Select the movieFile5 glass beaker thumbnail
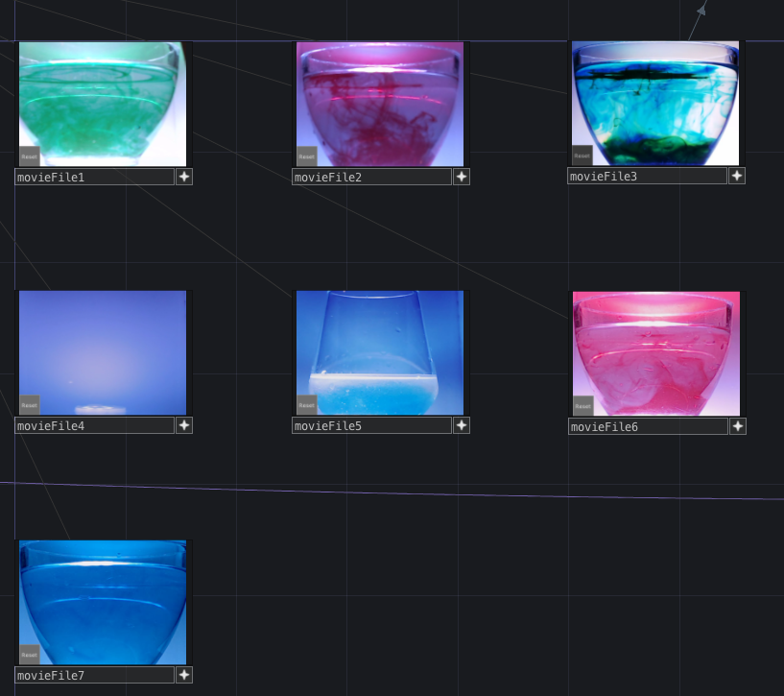 click(380, 352)
